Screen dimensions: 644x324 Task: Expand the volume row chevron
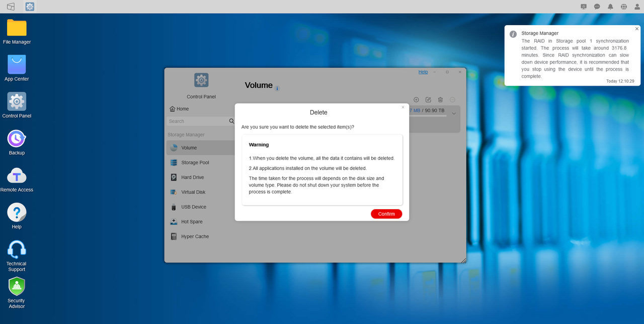(454, 113)
